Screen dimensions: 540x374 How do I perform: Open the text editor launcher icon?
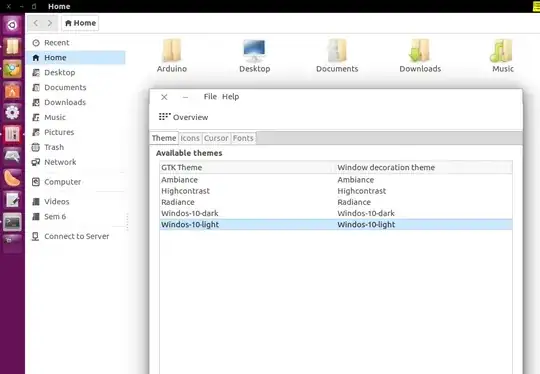point(12,200)
